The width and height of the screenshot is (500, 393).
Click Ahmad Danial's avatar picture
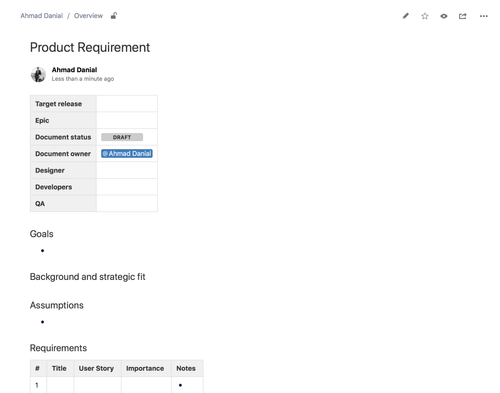38,74
